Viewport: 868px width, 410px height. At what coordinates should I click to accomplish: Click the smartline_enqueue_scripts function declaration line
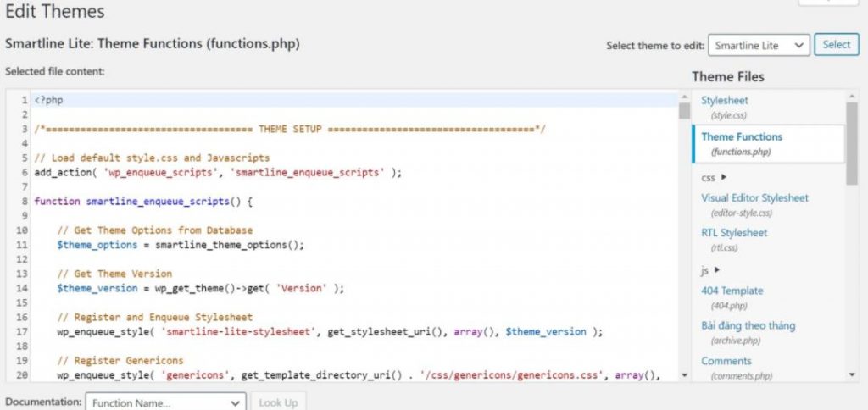click(x=144, y=202)
